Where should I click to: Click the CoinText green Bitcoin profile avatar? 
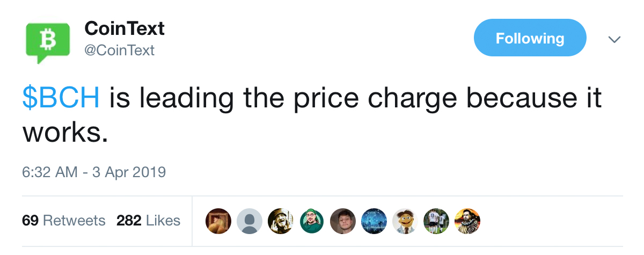point(48,41)
